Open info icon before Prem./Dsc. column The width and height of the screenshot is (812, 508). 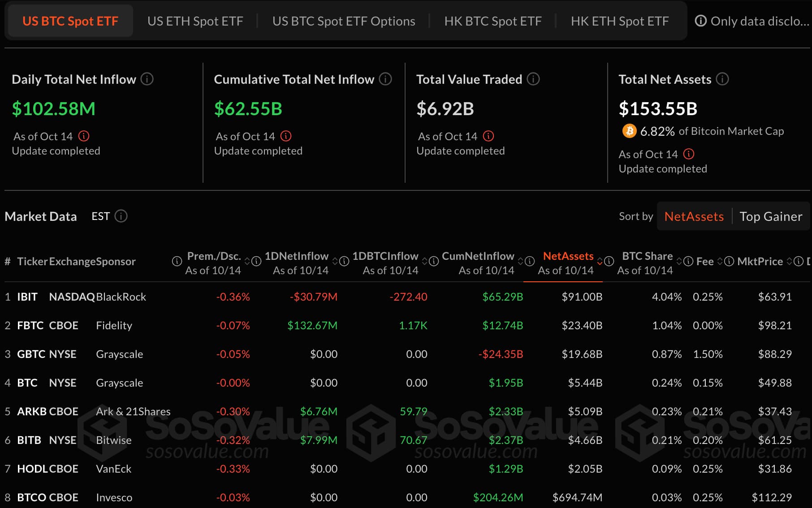click(x=177, y=261)
